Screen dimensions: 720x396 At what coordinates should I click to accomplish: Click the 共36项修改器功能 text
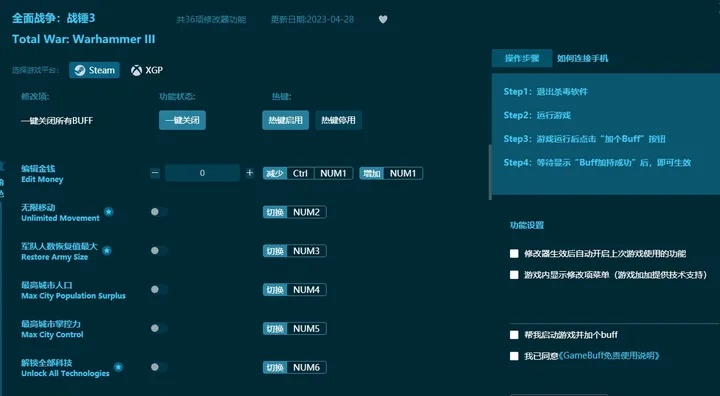(x=211, y=19)
